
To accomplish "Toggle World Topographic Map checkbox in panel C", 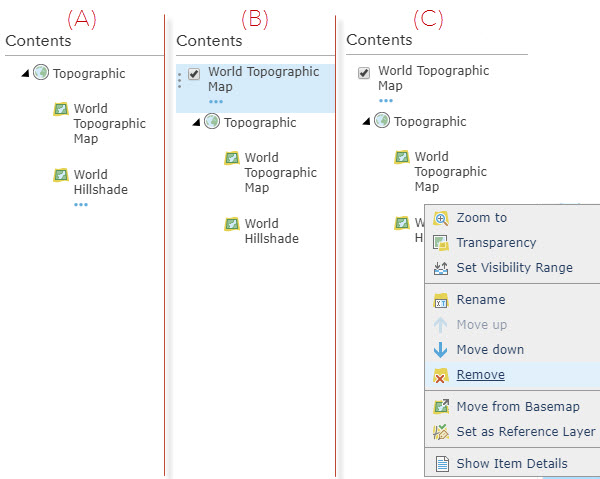I will pyautogui.click(x=364, y=73).
